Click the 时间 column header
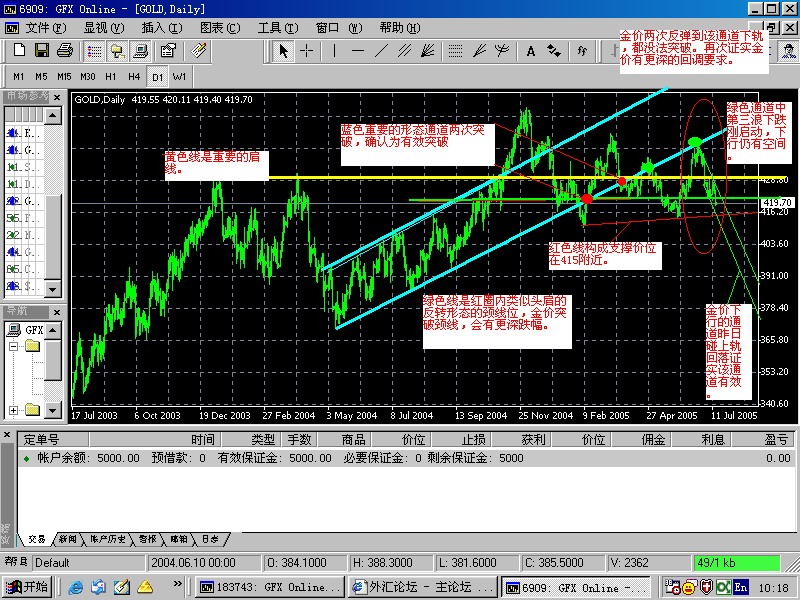This screenshot has height=600, width=800. [x=155, y=439]
